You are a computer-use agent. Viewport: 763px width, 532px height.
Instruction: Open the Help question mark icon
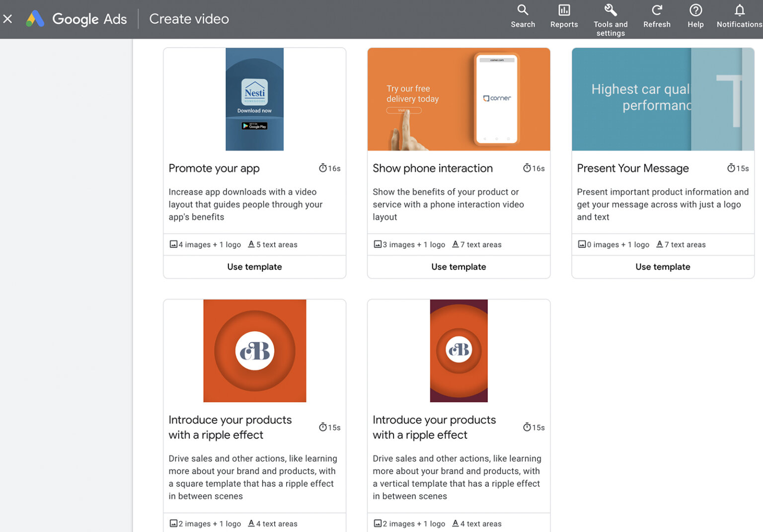click(695, 10)
